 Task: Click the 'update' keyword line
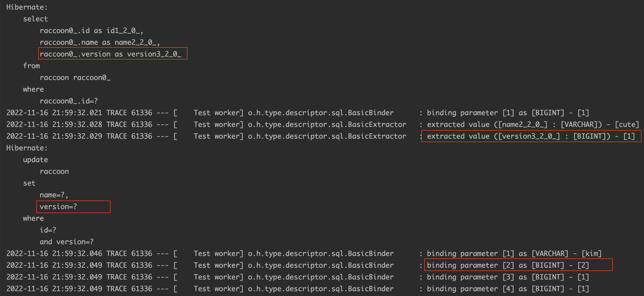(35, 160)
